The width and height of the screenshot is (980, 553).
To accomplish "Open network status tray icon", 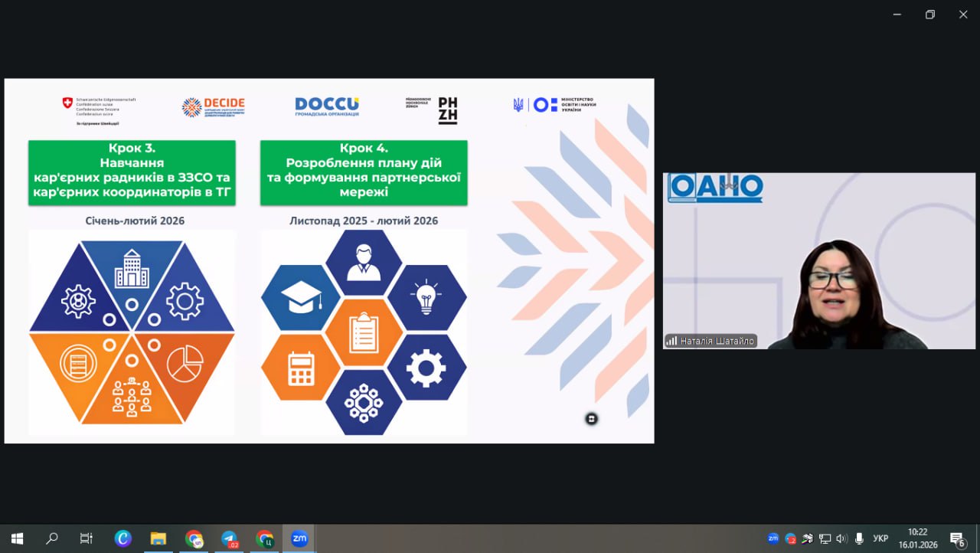I will pos(825,538).
